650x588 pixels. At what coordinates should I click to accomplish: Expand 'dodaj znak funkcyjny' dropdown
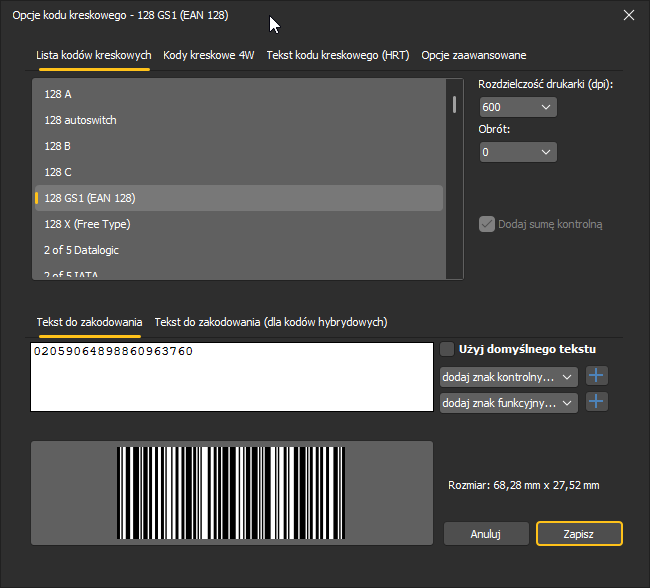click(509, 403)
